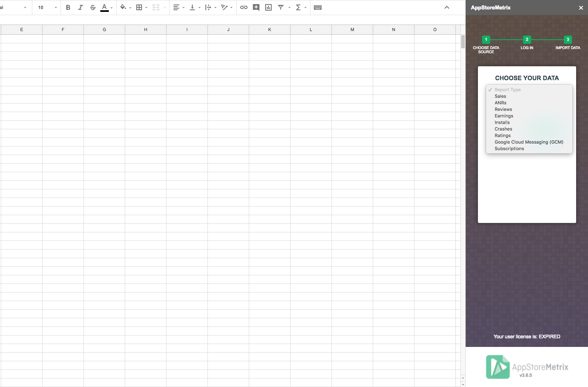Pick Crashes from the report list
This screenshot has width=588, height=387.
coord(529,129)
